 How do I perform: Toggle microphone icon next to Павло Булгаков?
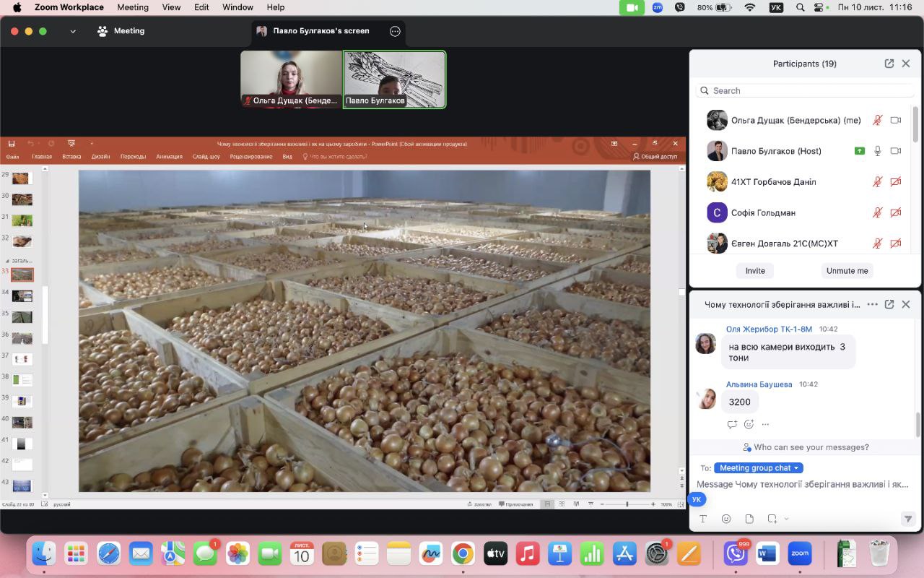(878, 151)
